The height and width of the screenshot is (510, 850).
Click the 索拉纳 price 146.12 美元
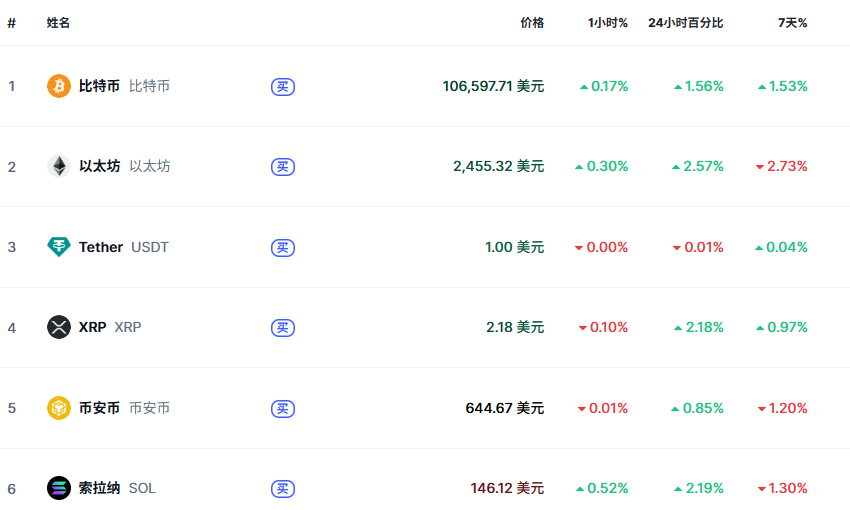click(x=507, y=488)
